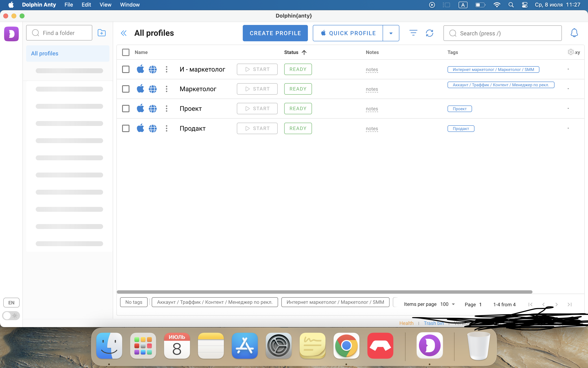Image resolution: width=588 pixels, height=368 pixels.
Task: Click the Проект tag in table
Action: click(x=460, y=109)
